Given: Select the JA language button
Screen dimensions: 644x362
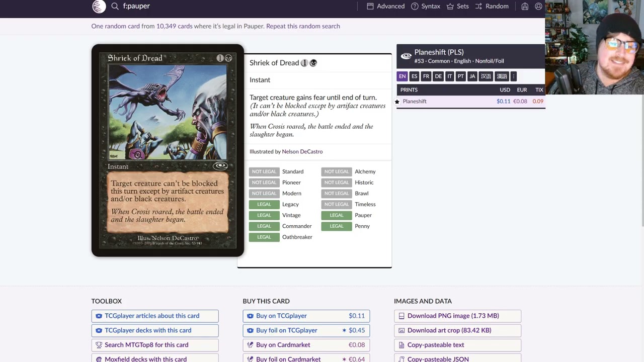Looking at the screenshot, I should click(472, 76).
